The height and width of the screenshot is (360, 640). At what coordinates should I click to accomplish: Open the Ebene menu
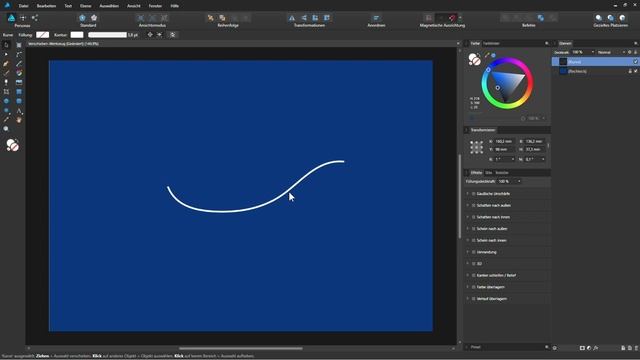tap(86, 6)
